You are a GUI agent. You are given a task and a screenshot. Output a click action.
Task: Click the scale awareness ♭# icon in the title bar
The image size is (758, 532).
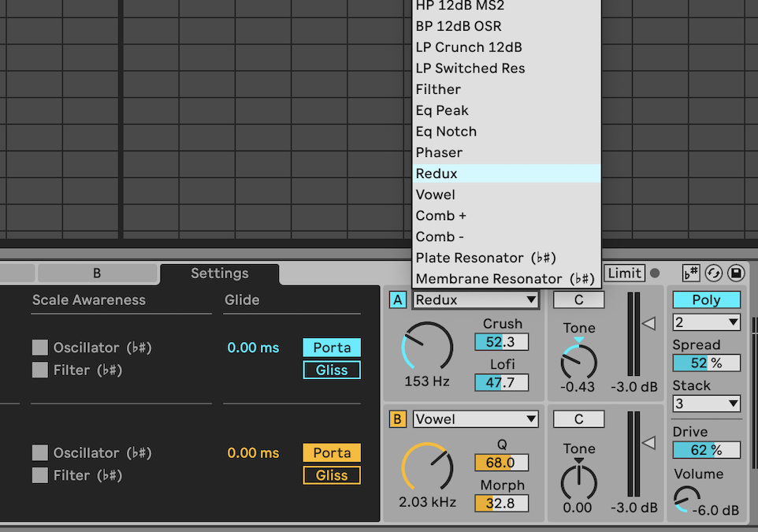pos(690,273)
